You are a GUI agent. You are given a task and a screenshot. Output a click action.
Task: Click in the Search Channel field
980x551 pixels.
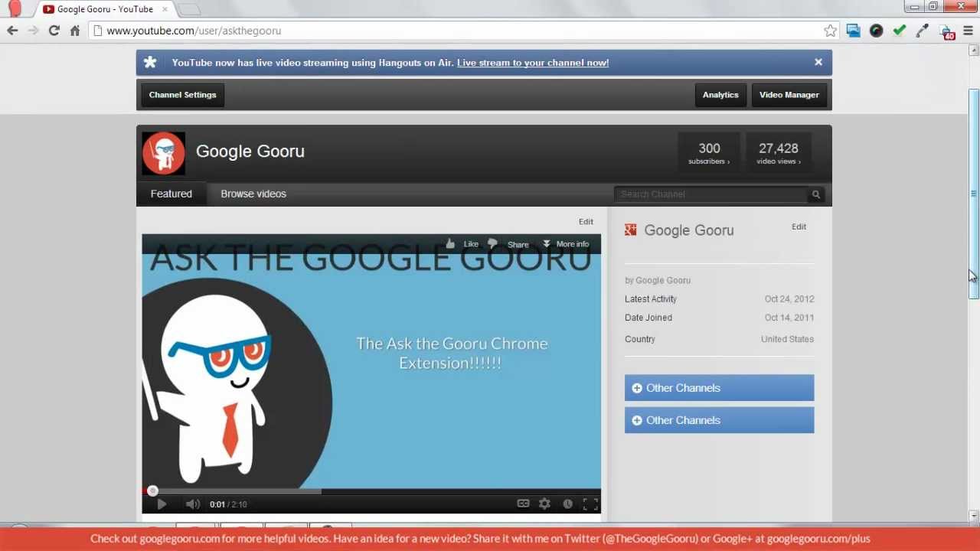711,194
